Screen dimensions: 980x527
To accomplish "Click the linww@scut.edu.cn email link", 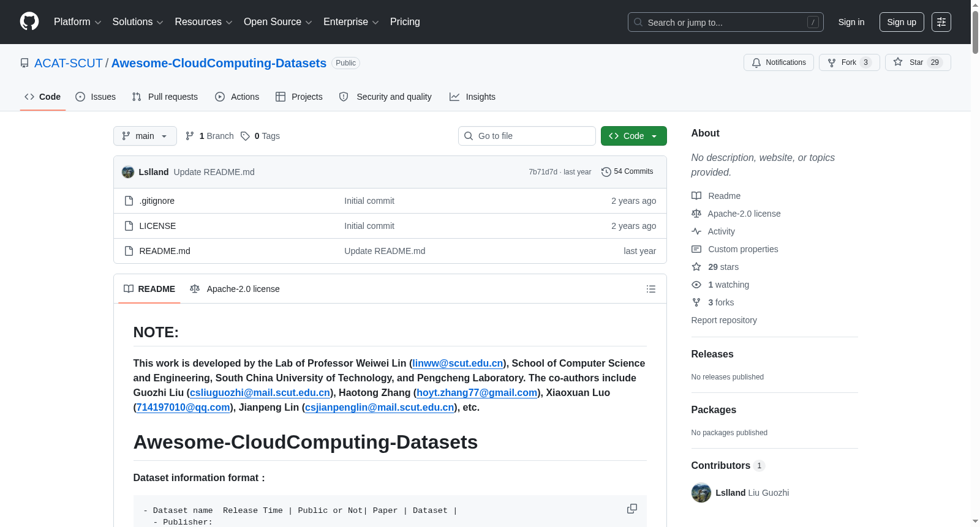I will (458, 364).
